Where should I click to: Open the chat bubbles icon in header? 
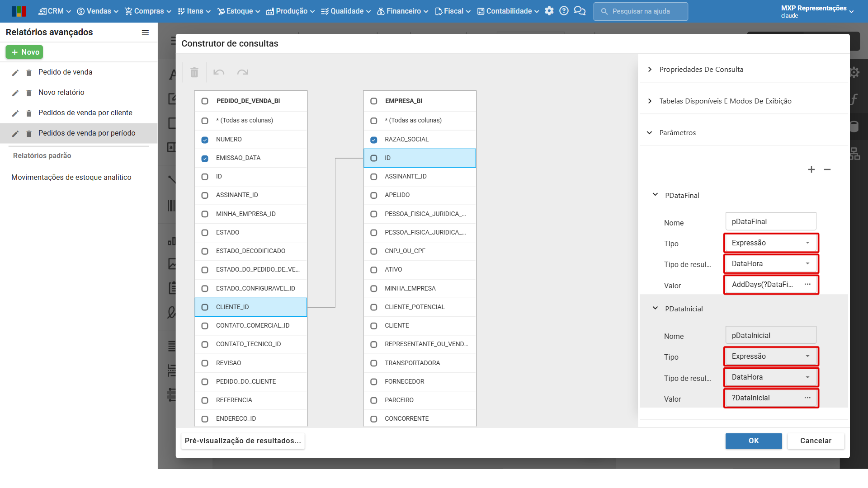580,11
